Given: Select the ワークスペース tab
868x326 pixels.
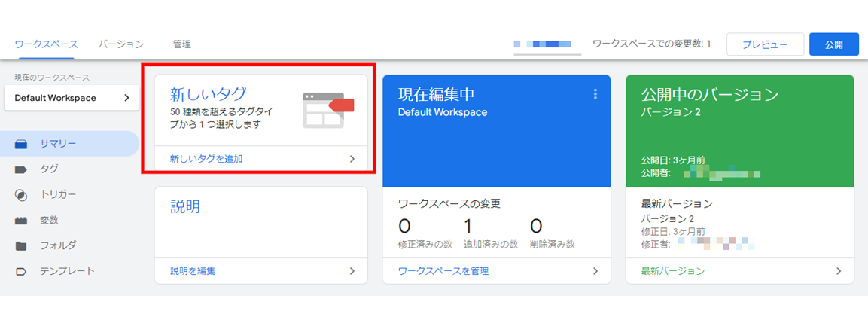Looking at the screenshot, I should coord(46,44).
